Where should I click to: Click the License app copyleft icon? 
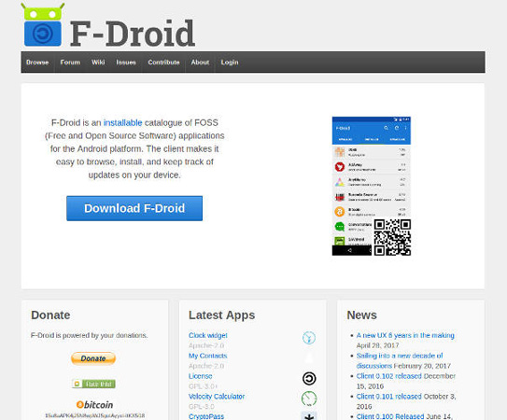309,378
